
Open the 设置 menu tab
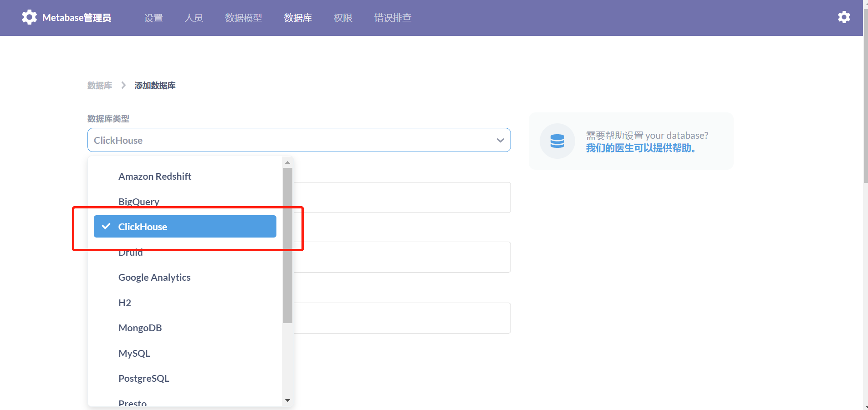point(153,18)
